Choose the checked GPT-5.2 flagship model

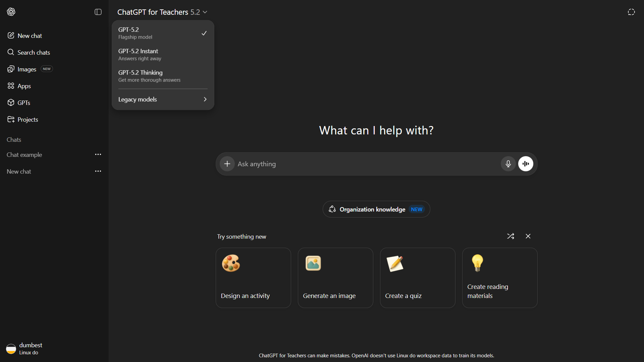pyautogui.click(x=163, y=33)
